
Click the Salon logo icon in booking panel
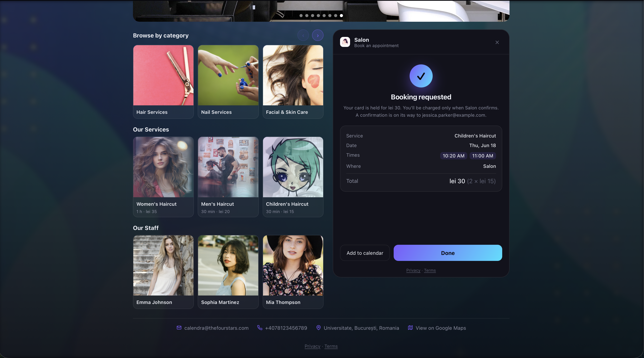point(345,42)
